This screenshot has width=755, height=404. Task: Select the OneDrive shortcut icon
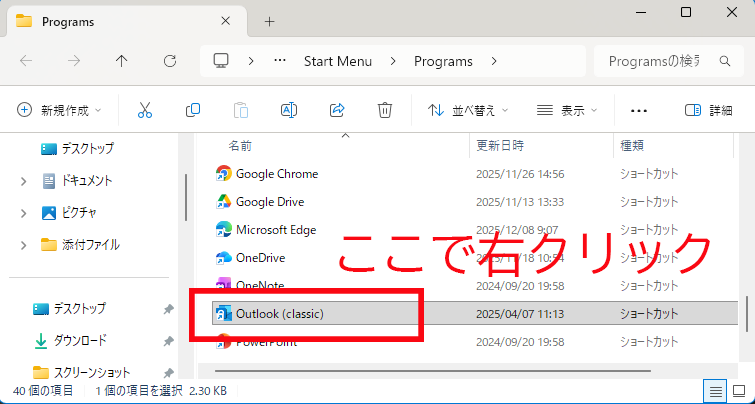[223, 258]
